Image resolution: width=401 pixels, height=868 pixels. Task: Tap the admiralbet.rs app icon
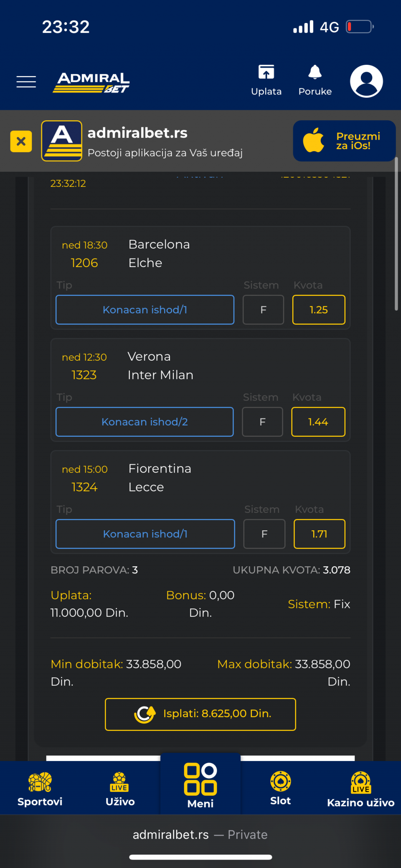62,141
